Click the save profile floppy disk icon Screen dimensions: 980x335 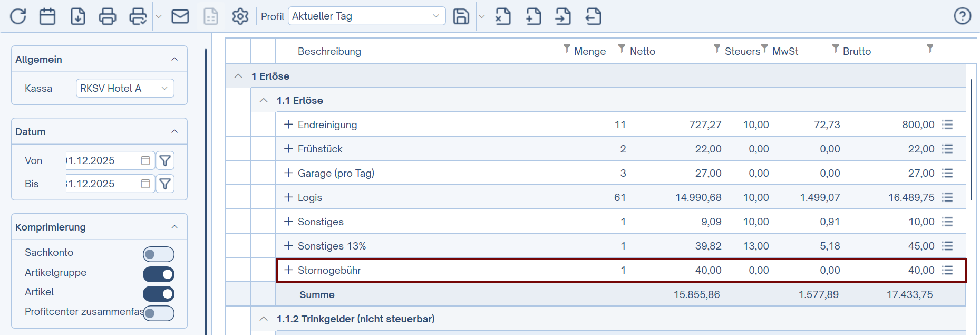click(461, 16)
